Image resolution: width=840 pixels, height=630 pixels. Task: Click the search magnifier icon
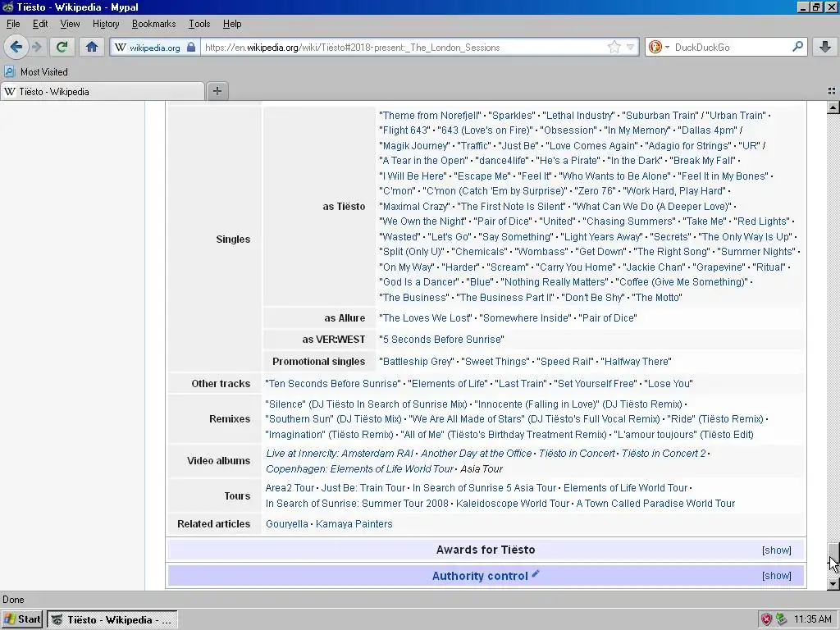pyautogui.click(x=797, y=47)
